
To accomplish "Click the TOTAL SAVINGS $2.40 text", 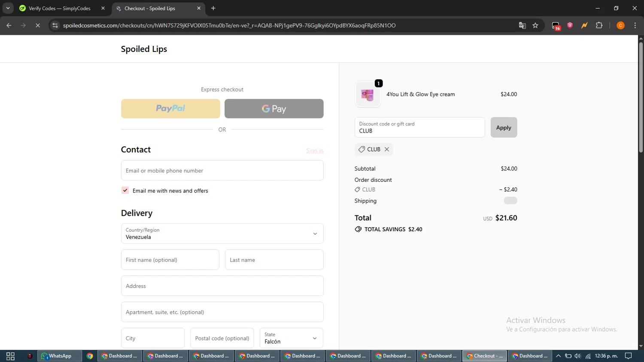I will tap(393, 229).
